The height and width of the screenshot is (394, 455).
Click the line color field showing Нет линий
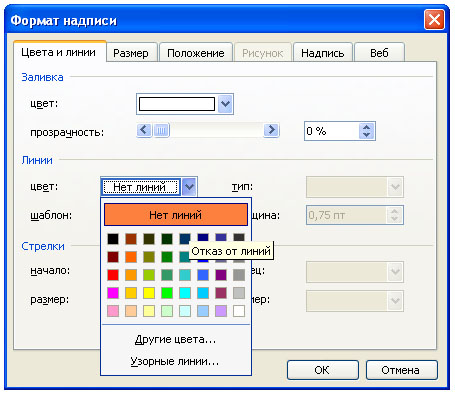140,187
